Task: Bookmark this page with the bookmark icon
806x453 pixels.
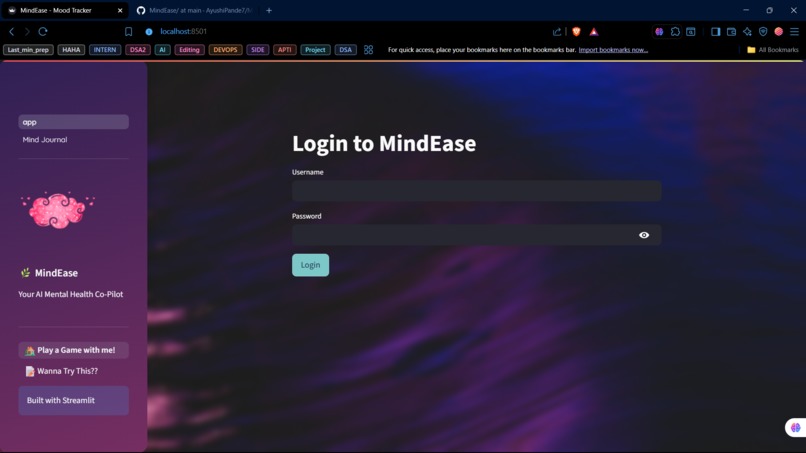Action: click(129, 31)
